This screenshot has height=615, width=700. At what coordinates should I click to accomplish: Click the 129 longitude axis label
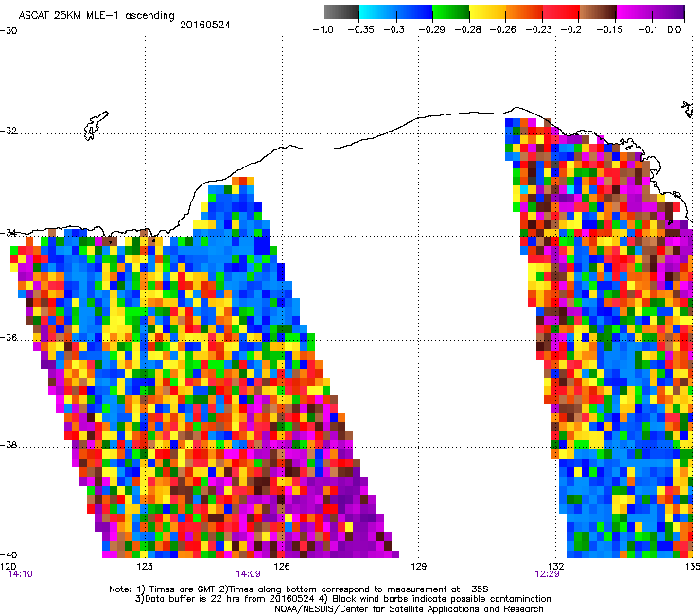(x=418, y=567)
